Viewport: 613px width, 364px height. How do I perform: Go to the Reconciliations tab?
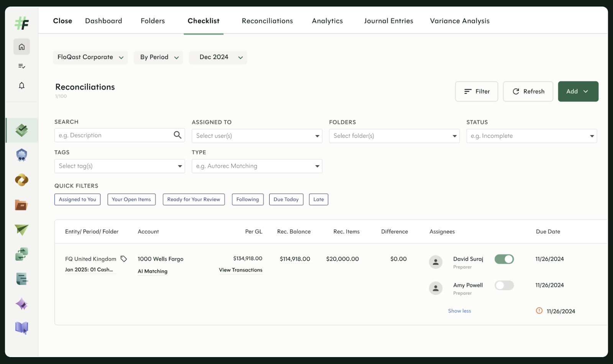click(267, 21)
